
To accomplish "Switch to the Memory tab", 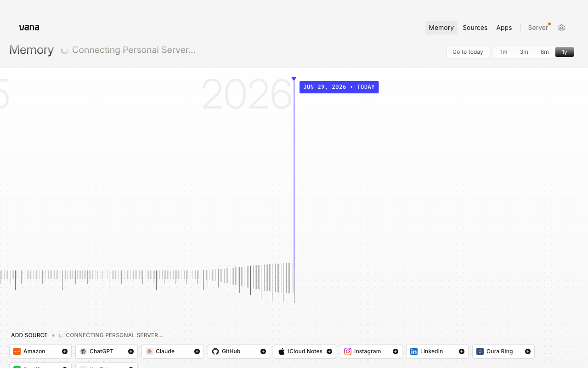I will coord(441,28).
